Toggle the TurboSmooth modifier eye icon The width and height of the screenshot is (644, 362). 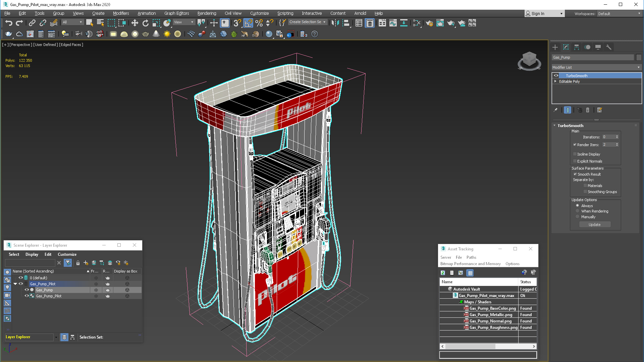(556, 76)
